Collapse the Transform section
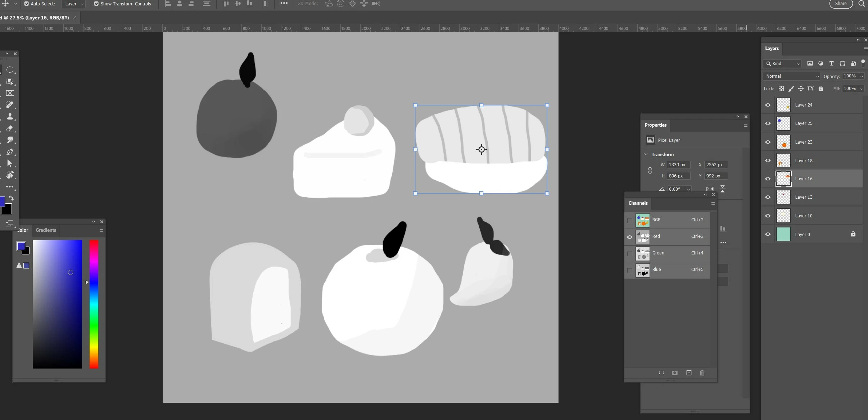The width and height of the screenshot is (868, 420). pyautogui.click(x=646, y=154)
